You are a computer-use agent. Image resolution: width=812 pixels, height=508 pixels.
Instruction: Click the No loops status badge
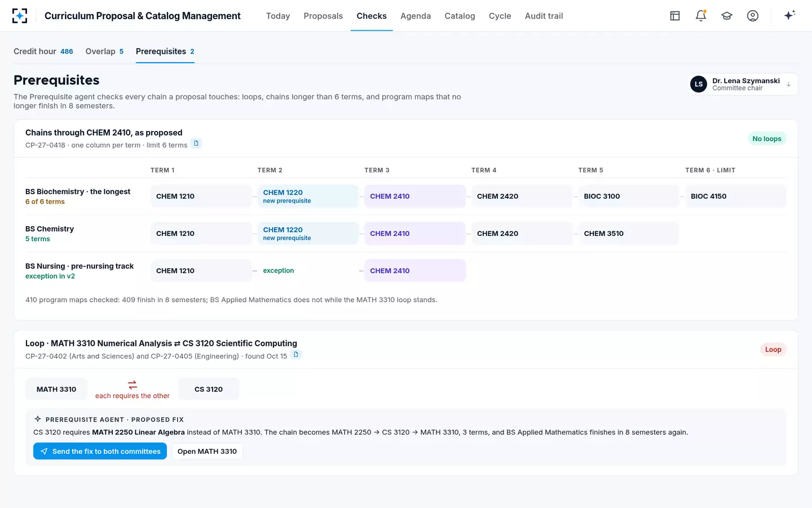(767, 139)
